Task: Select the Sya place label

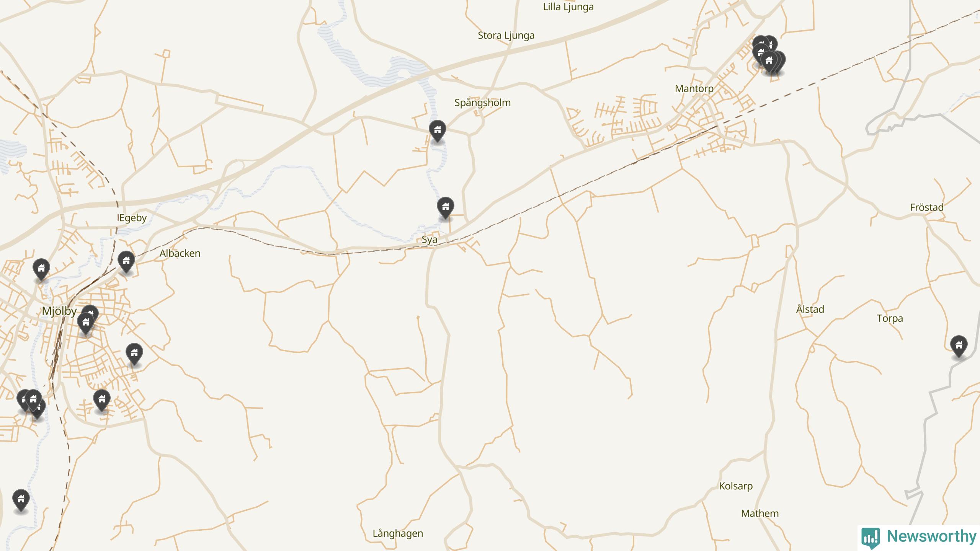Action: pyautogui.click(x=429, y=240)
